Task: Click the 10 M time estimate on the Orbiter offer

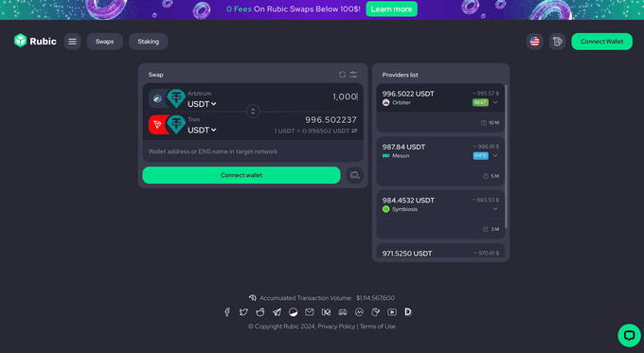Action: (491, 123)
